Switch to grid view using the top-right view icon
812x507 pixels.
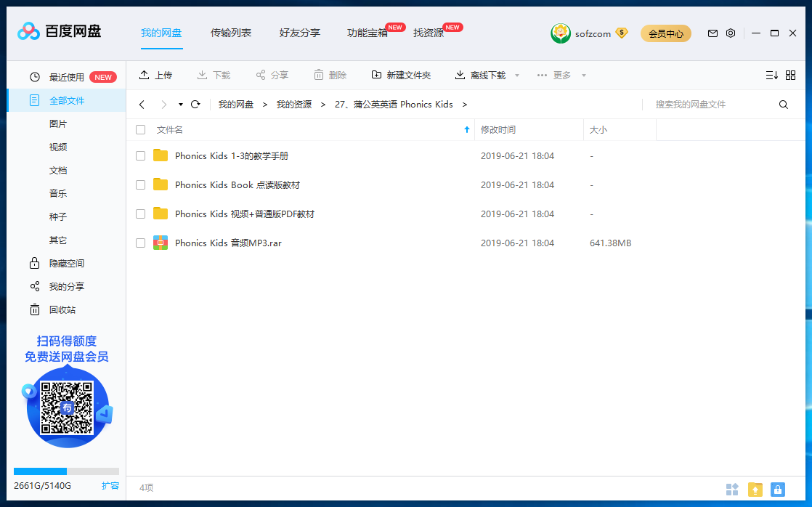pos(790,74)
